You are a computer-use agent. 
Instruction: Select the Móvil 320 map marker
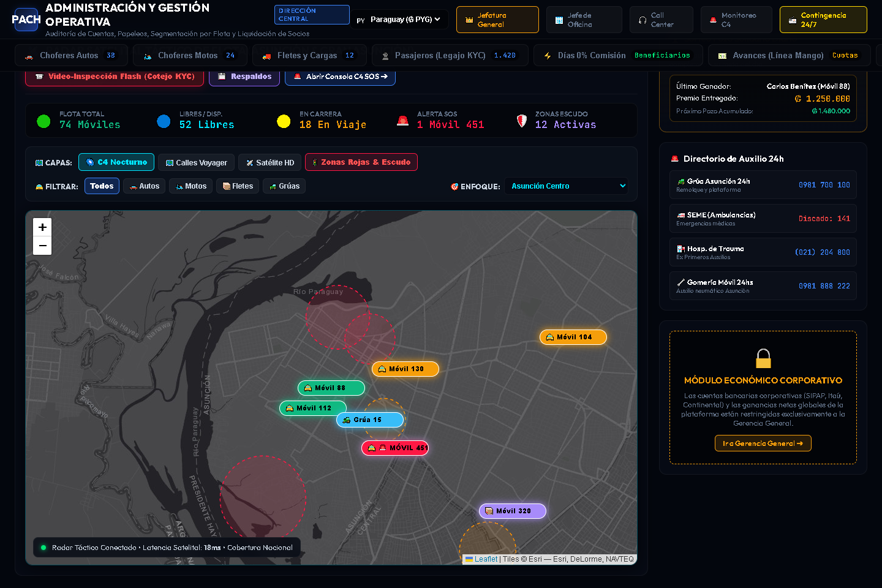513,511
